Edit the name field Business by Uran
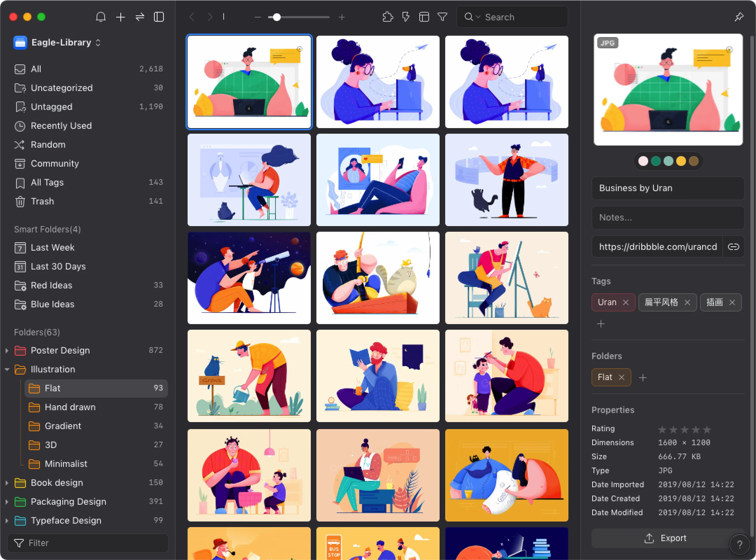 668,188
